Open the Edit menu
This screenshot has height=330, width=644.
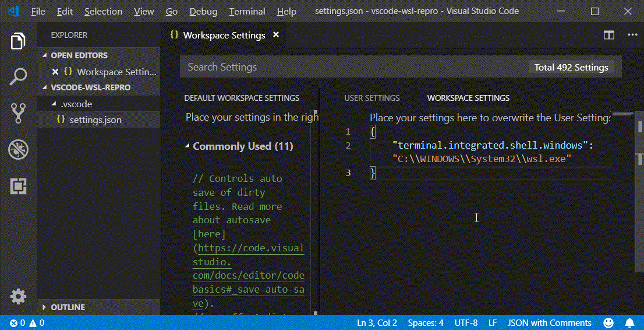click(x=65, y=12)
